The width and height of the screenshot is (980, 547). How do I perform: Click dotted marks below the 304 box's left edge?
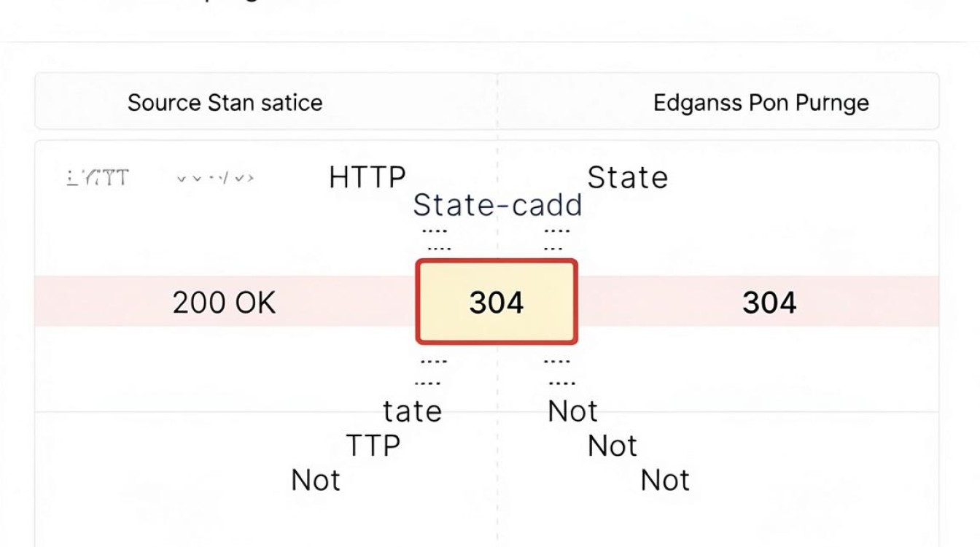click(434, 371)
